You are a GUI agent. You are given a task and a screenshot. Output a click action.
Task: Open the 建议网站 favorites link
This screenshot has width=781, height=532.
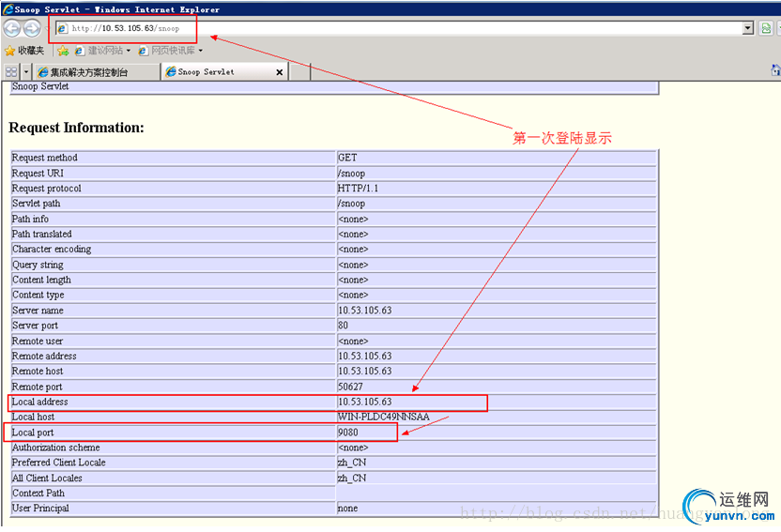click(102, 51)
